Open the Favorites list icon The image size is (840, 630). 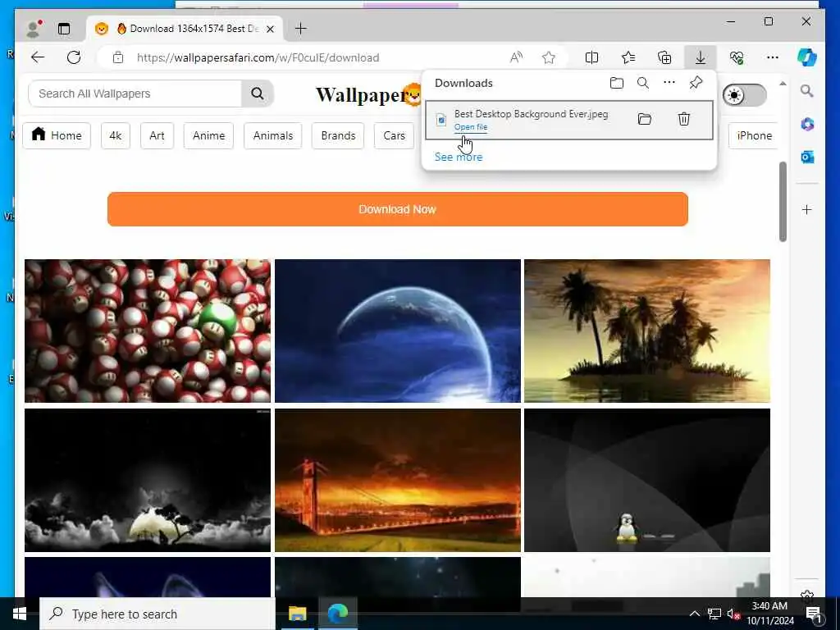[x=628, y=57]
